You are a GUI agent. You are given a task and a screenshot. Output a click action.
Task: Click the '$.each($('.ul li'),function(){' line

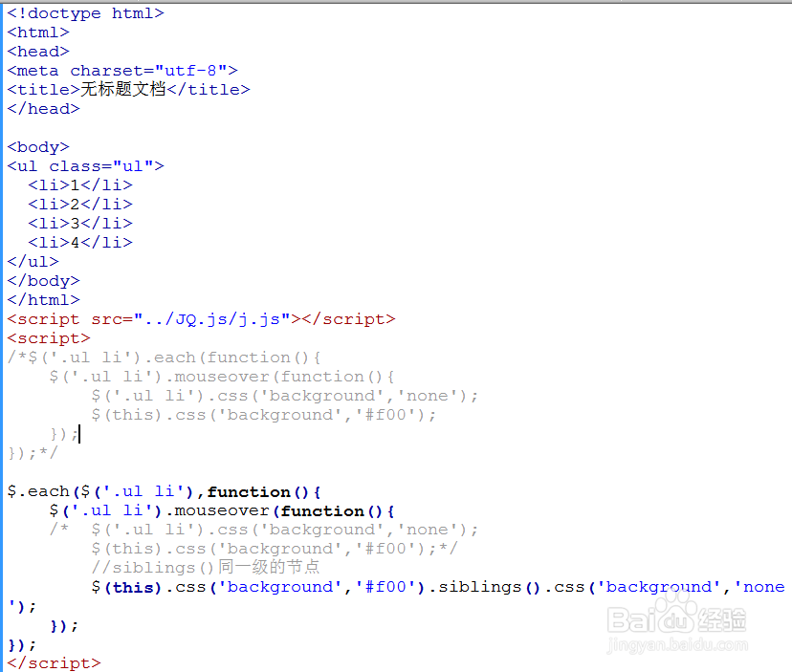pyautogui.click(x=165, y=491)
